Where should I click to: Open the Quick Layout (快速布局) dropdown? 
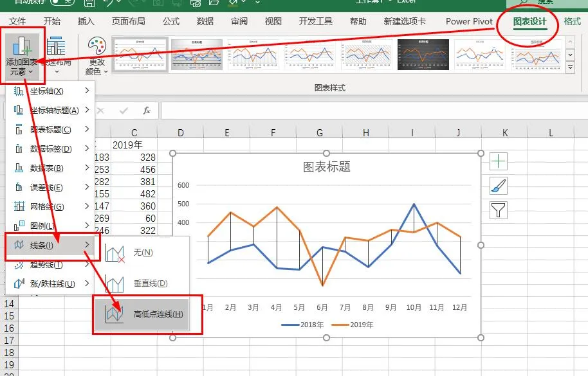tap(57, 56)
